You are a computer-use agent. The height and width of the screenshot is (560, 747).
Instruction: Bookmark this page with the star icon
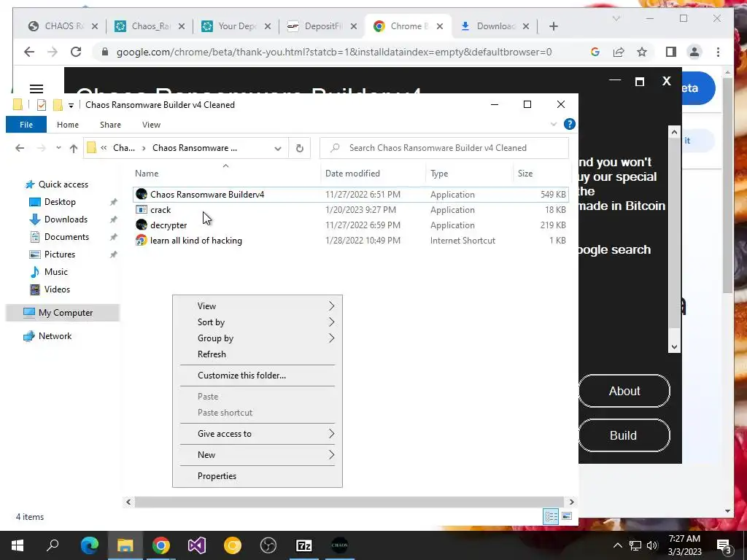[642, 52]
